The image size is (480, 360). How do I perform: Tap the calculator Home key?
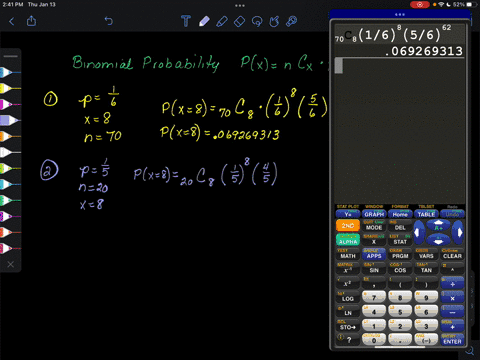point(400,214)
